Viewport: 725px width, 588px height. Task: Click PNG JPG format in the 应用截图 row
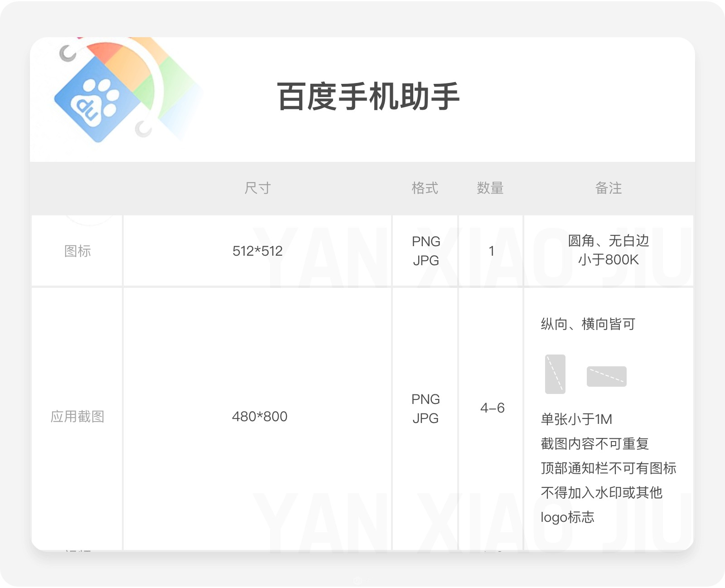(425, 408)
